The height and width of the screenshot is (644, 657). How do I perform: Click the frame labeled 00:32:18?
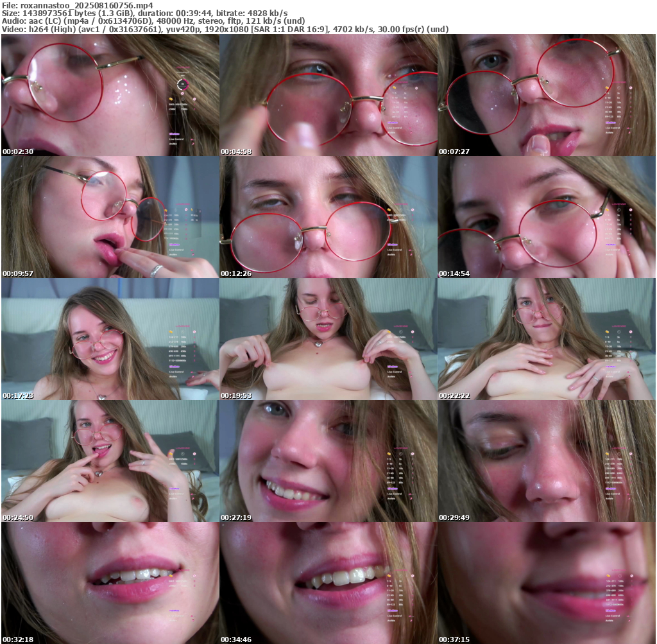110,583
